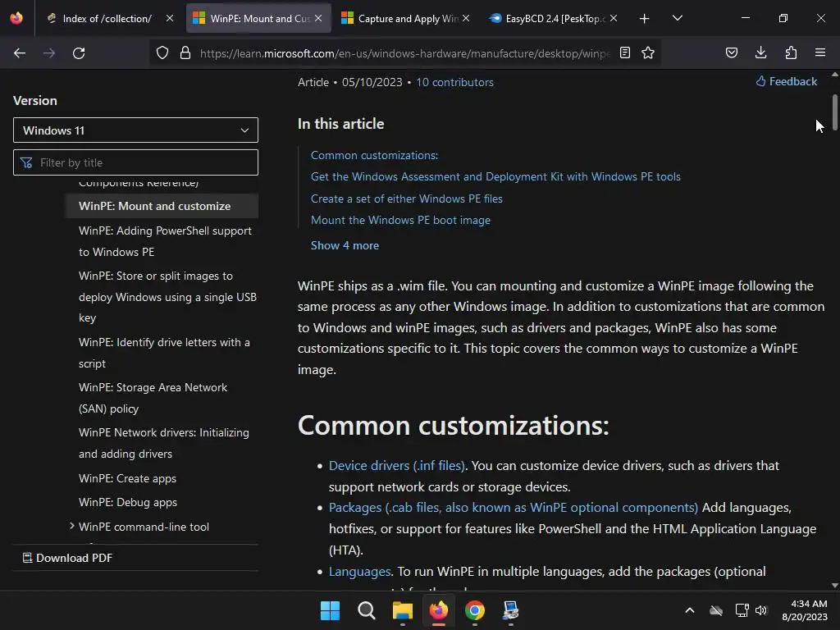Expand Show 4 more article links
840x630 pixels.
pyautogui.click(x=345, y=245)
